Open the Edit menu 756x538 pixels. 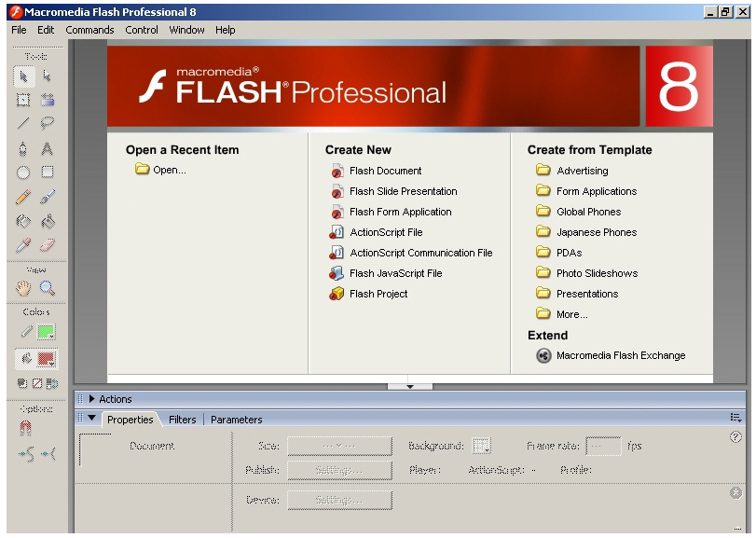pos(46,30)
